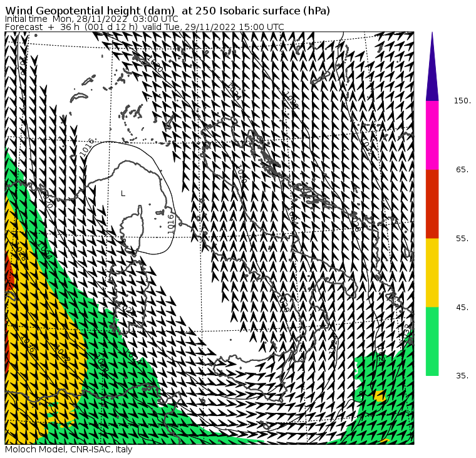Viewport: 476px width, 458px height.
Task: Click the 'L' low-pressure marker
Action: 123,194
